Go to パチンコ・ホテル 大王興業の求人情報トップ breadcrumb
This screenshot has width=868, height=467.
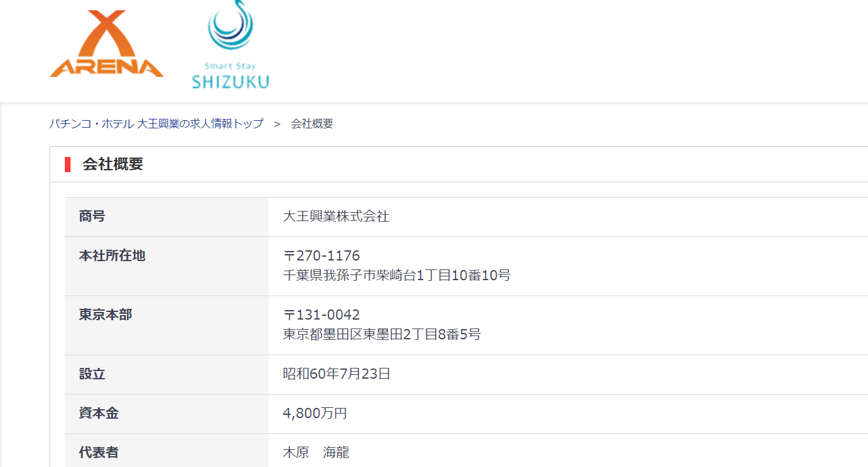[x=156, y=124]
